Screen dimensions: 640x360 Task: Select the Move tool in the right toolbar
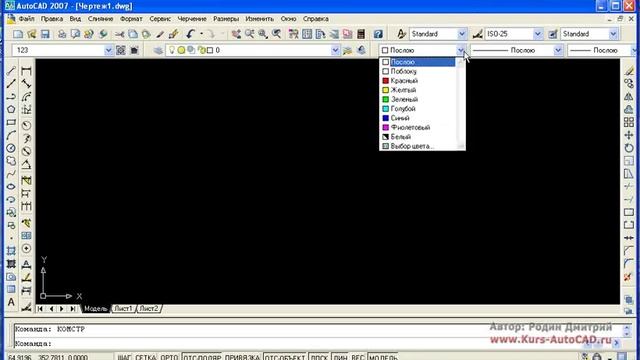click(629, 135)
